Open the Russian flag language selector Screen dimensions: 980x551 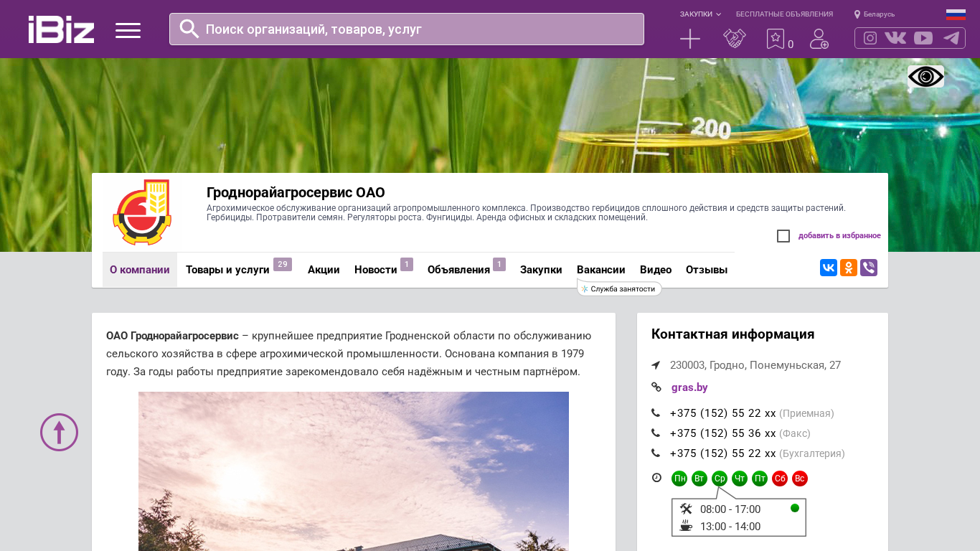coord(956,14)
